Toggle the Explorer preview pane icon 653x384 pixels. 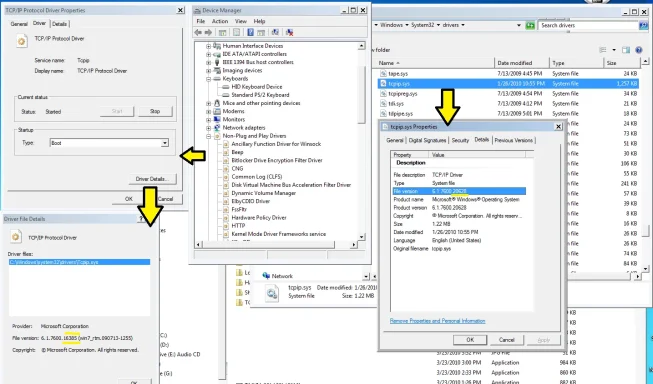point(626,50)
